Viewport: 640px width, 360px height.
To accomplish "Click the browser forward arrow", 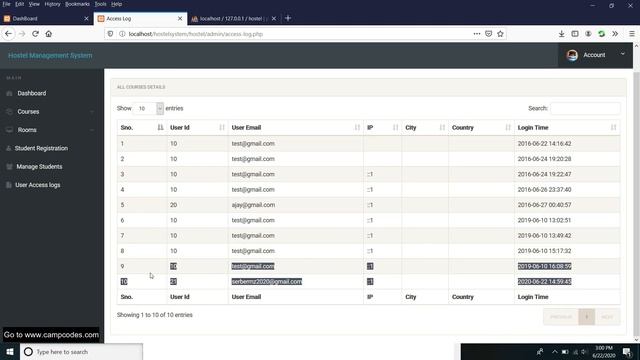I will 22,34.
